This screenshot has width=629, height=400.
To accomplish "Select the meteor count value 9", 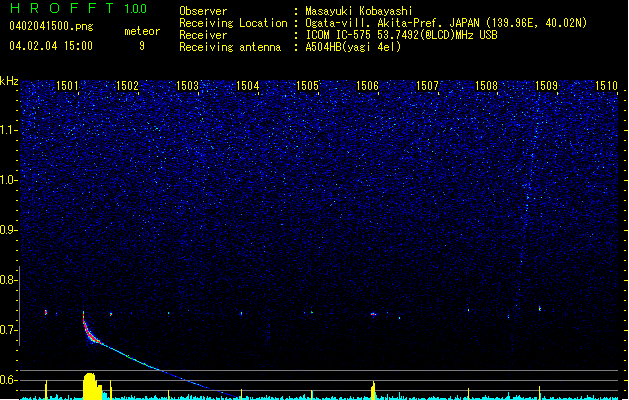I will tap(141, 46).
